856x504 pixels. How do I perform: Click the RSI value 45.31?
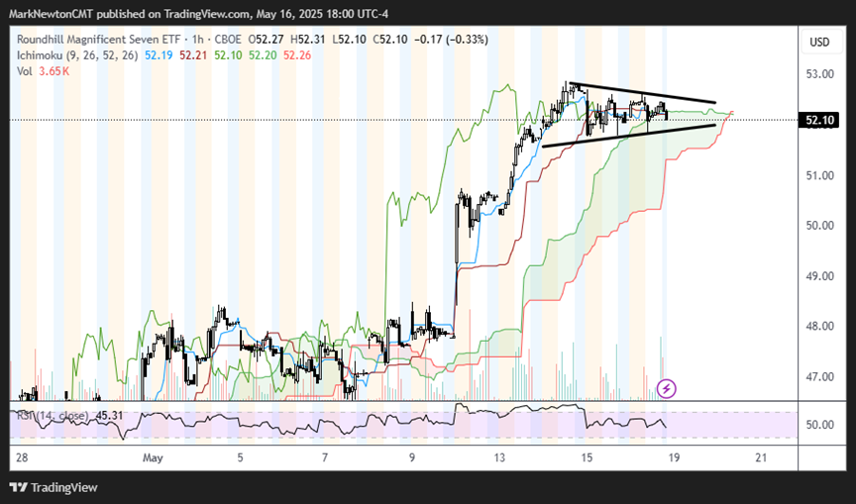pyautogui.click(x=109, y=416)
